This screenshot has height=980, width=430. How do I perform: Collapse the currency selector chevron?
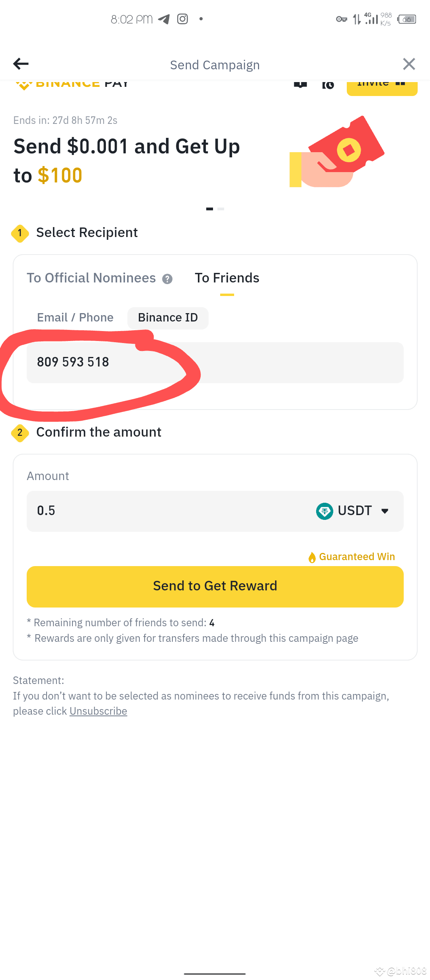[x=384, y=511]
